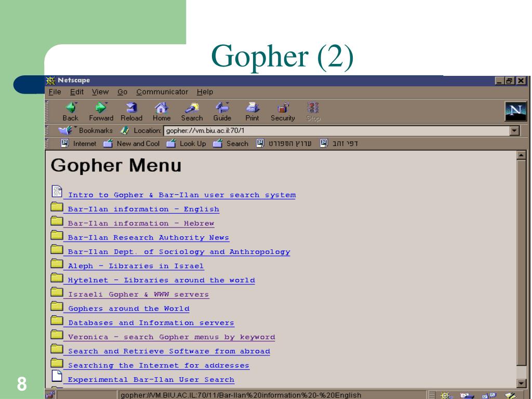Open the New and Cool toolbar folder

pyautogui.click(x=131, y=143)
